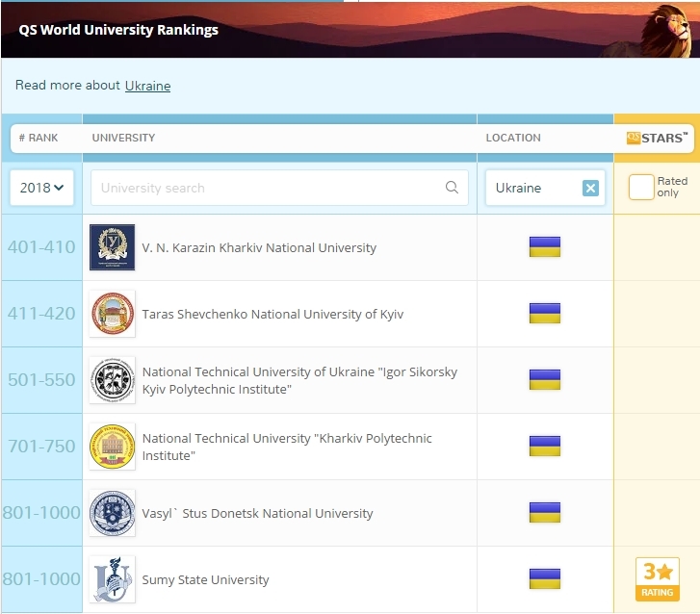Viewport: 700px width, 614px height.
Task: Open Igor Sikorsky Kyiv Polytechnic Institute link
Action: coord(299,380)
